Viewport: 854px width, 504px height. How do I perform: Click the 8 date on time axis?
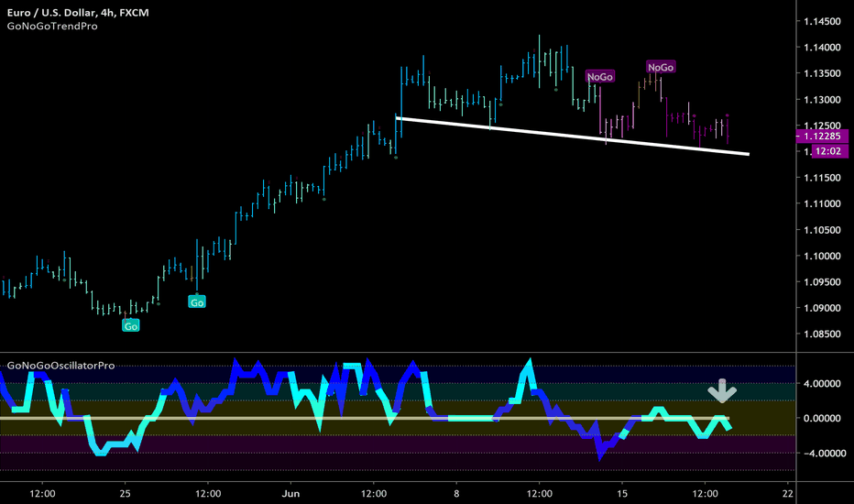456,494
